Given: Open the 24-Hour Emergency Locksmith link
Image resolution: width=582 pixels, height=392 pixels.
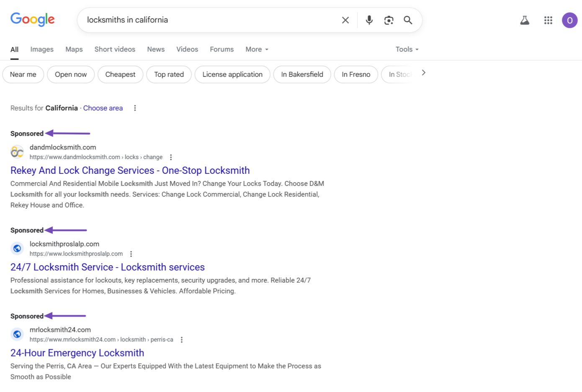Looking at the screenshot, I should tap(77, 353).
